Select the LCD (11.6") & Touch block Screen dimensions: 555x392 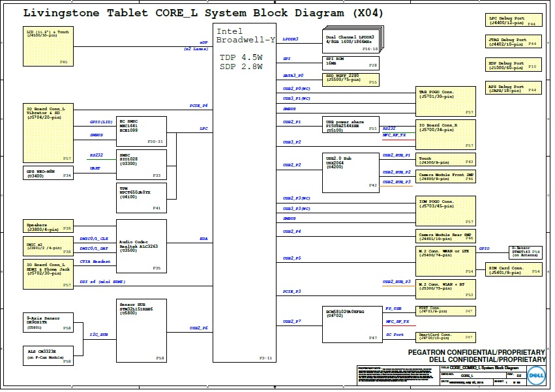click(48, 46)
